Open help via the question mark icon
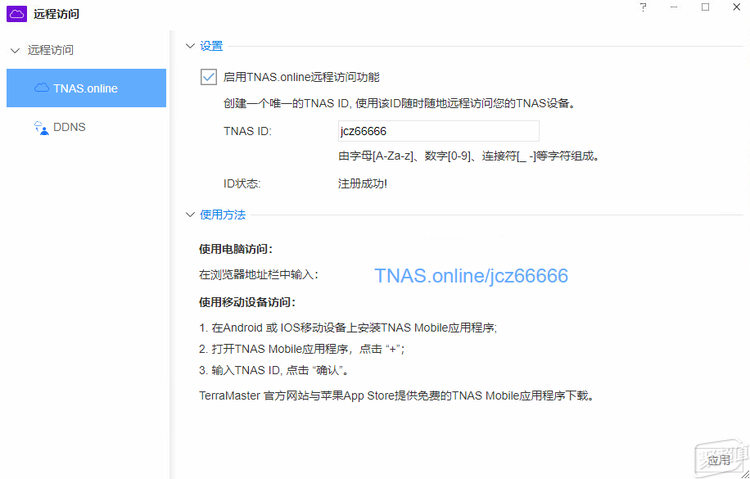This screenshot has width=750, height=479. click(x=643, y=8)
